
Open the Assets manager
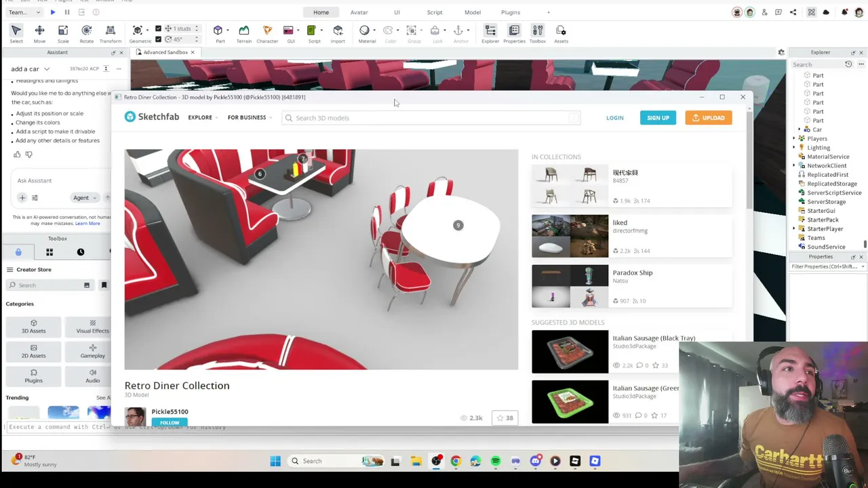[561, 33]
